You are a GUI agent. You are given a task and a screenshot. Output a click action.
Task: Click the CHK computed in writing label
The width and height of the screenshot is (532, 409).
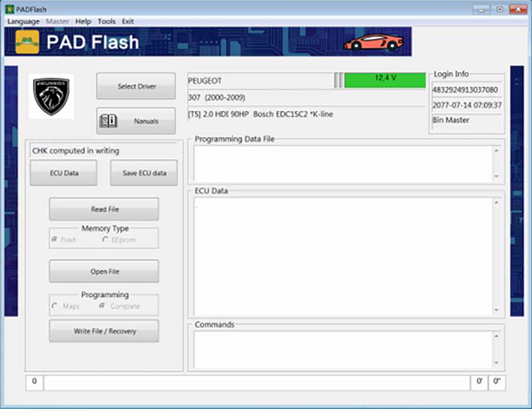(76, 151)
